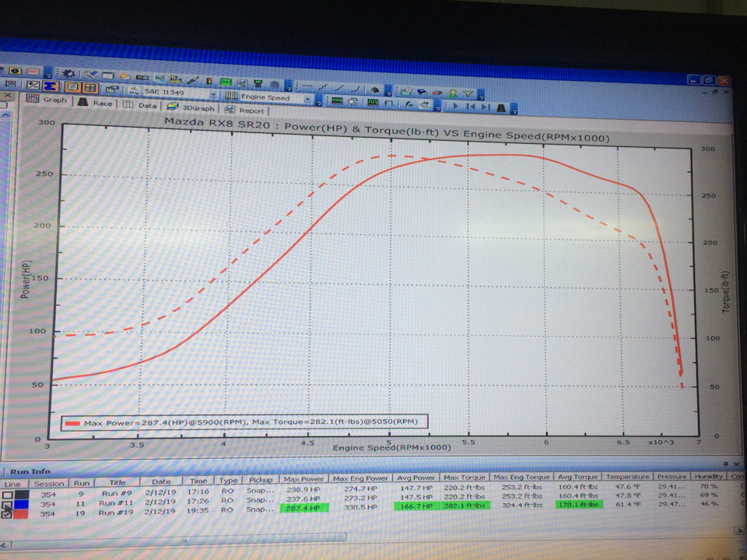Click the blue book icon in toolbar
Screen dimensions: 747x560
[422, 92]
